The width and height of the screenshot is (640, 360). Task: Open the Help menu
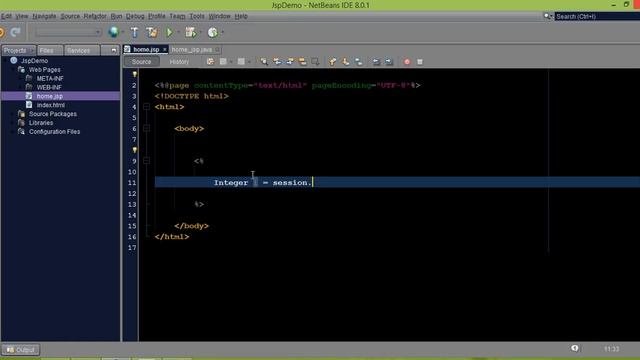pyautogui.click(x=241, y=16)
